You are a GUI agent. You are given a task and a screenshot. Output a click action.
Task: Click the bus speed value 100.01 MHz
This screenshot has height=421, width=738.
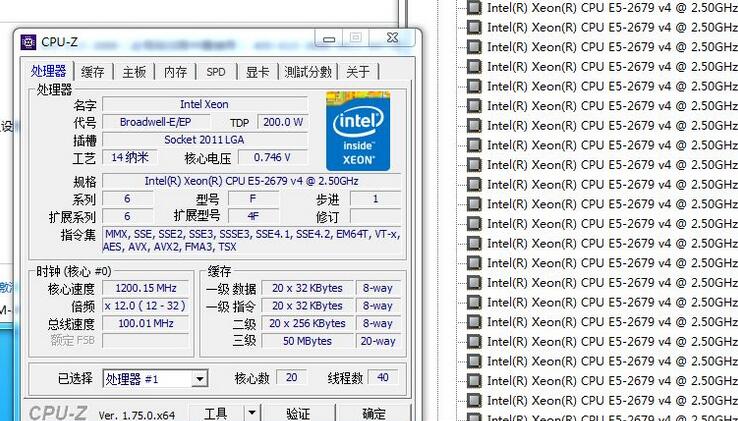[145, 324]
